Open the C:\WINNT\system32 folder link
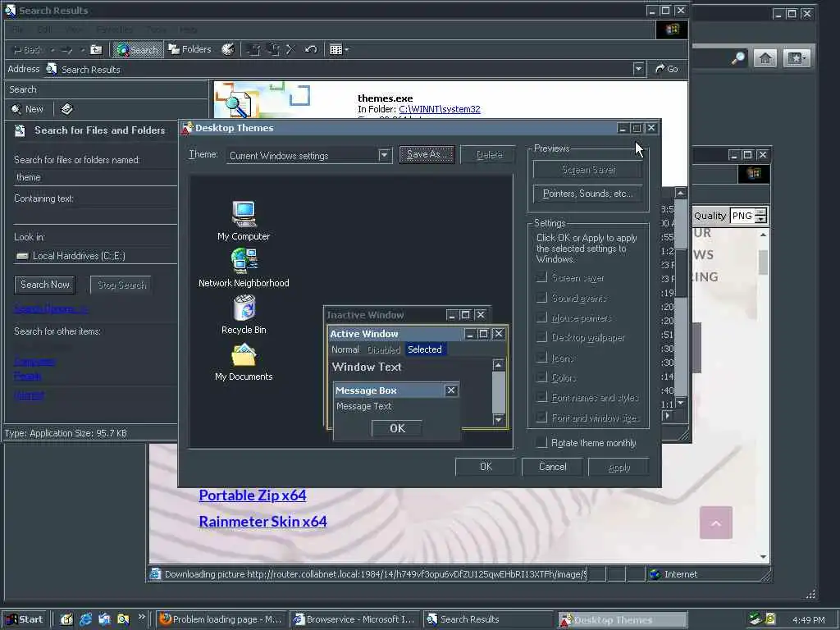Viewport: 840px width, 630px height. click(x=440, y=109)
